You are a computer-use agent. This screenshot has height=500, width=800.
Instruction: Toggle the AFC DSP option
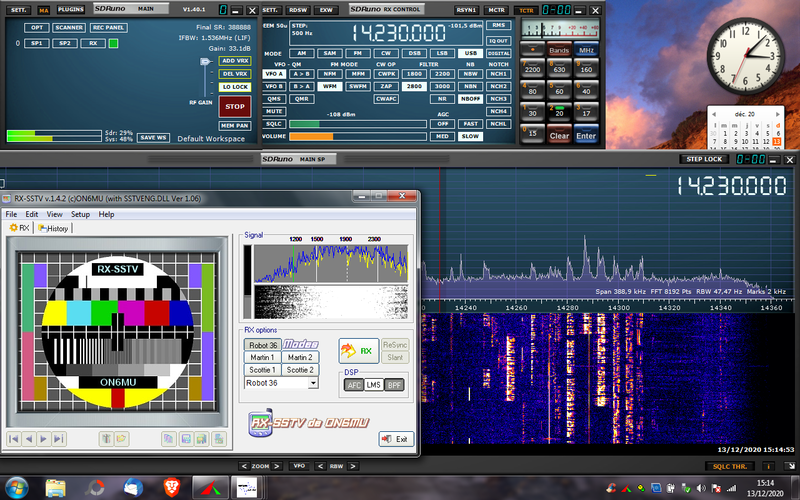tap(353, 384)
